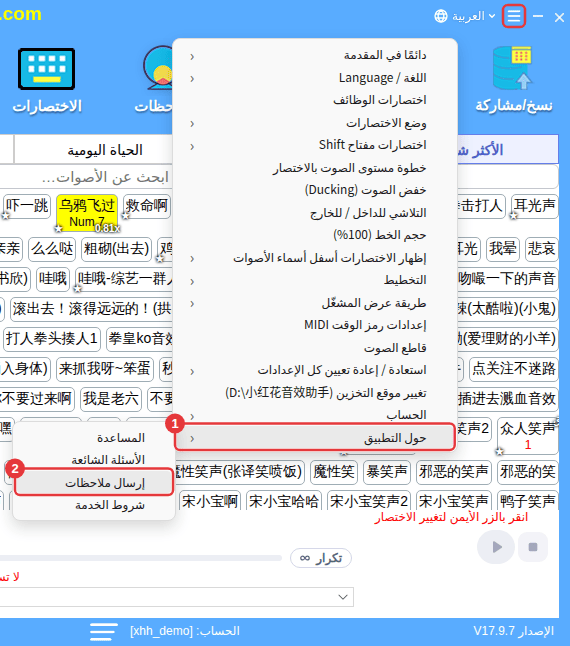Select شروط الخدمة in the submenu
This screenshot has height=646, width=570.
[x=94, y=506]
